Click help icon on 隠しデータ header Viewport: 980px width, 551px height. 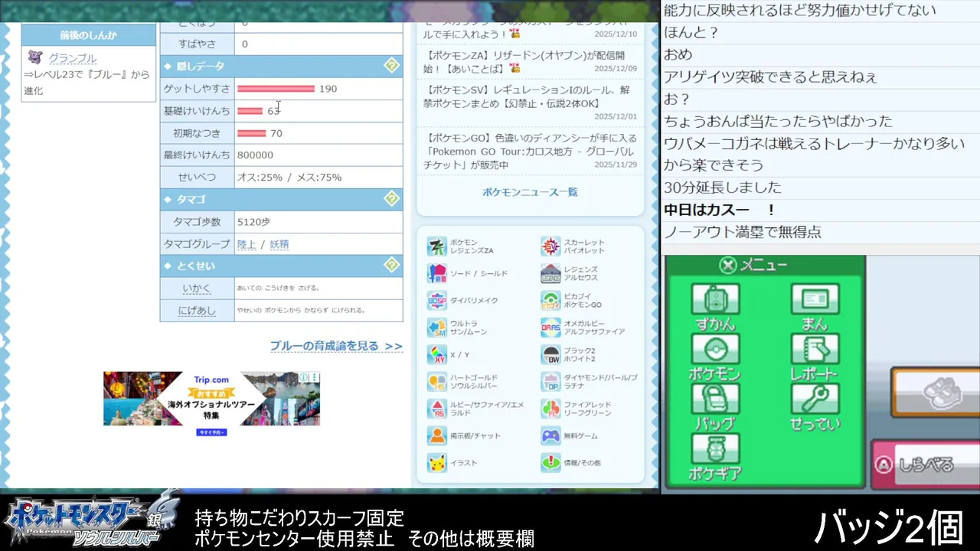(x=391, y=66)
